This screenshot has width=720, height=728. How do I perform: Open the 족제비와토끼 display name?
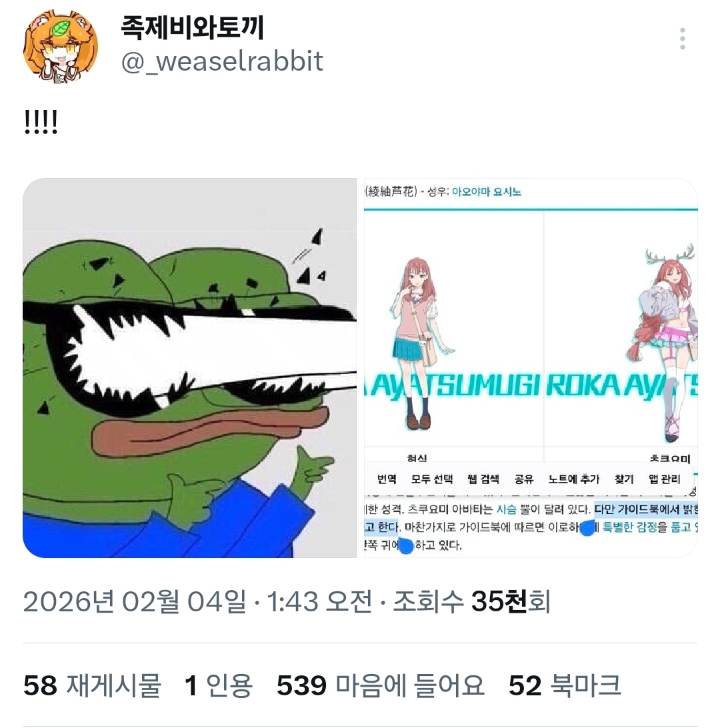coord(192,27)
